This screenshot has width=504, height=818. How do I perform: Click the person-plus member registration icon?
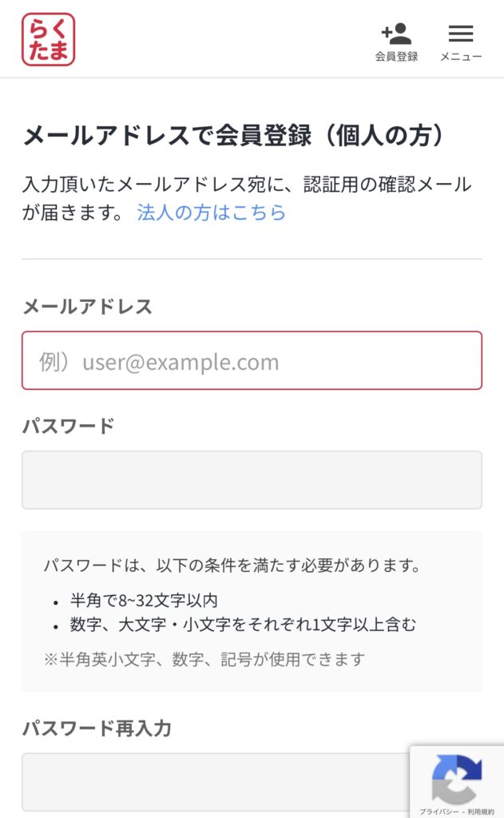click(x=396, y=34)
